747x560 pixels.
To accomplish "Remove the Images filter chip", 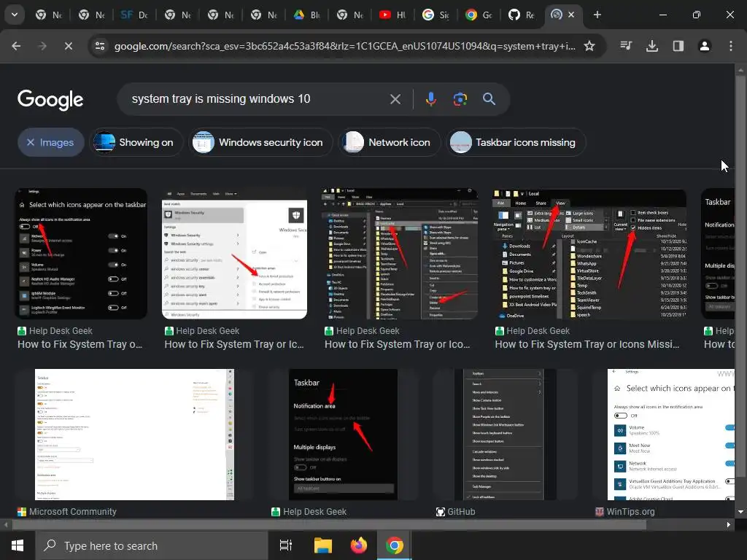I will click(x=50, y=142).
